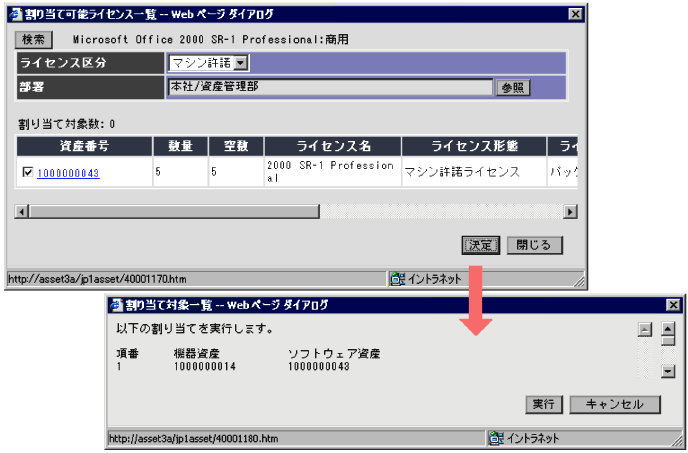
Task: Click the IE icon in 割り当て可能ライセンス一覧 title bar
Action: 16,14
